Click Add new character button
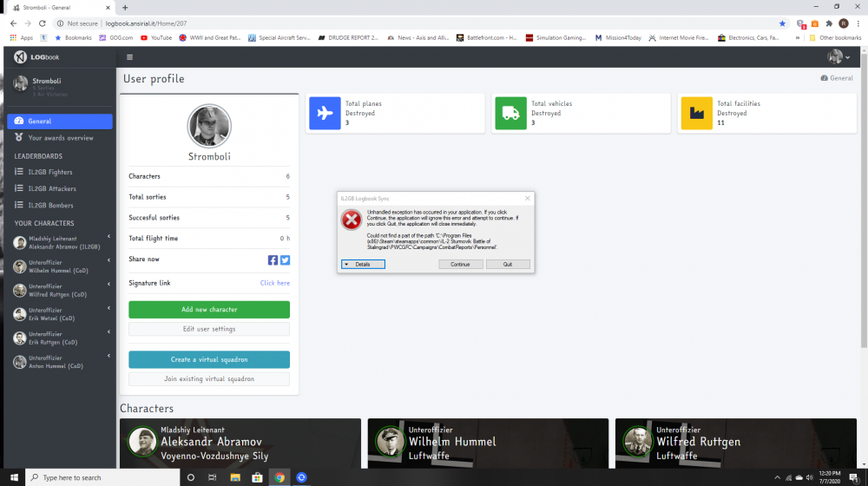Screen dimensions: 868x486 pyautogui.click(x=209, y=310)
